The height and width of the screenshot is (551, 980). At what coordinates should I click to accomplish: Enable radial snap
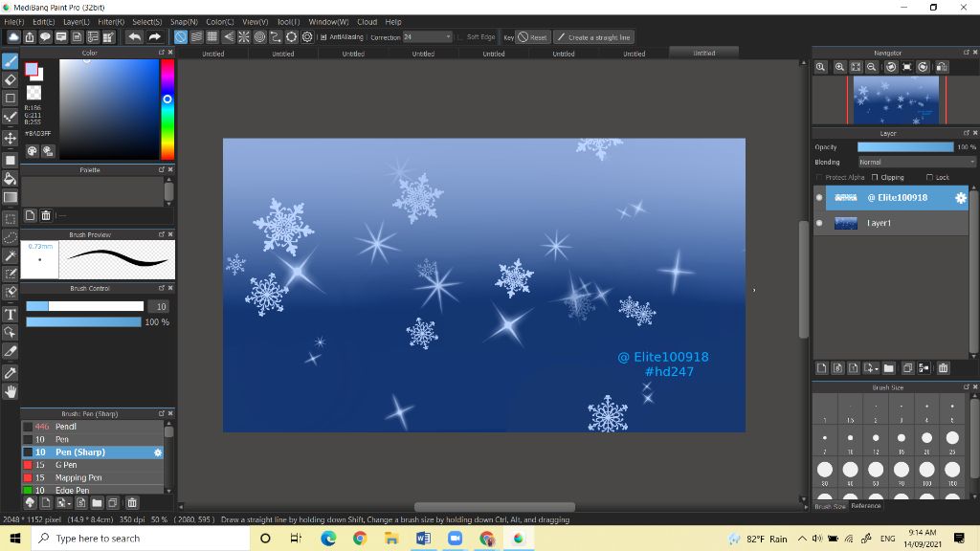pos(244,37)
